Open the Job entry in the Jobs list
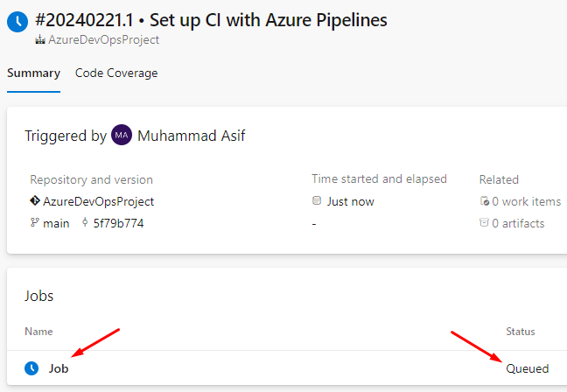This screenshot has width=567, height=392. [59, 368]
